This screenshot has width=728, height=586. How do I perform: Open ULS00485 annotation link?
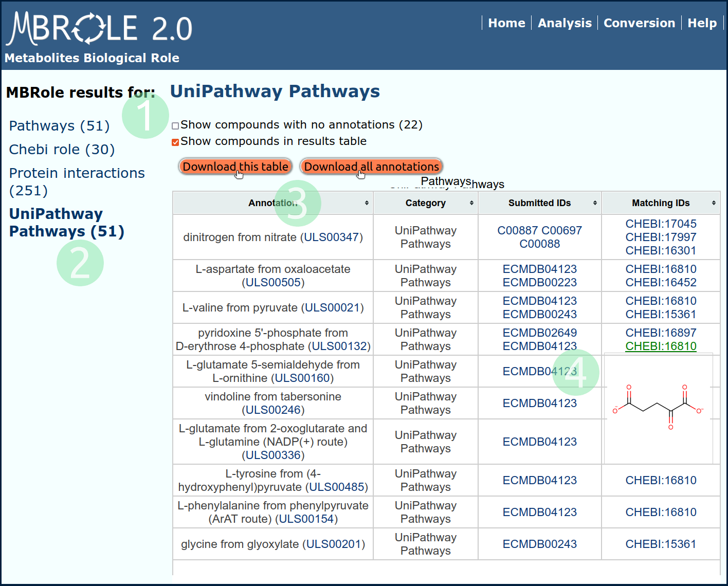click(337, 487)
